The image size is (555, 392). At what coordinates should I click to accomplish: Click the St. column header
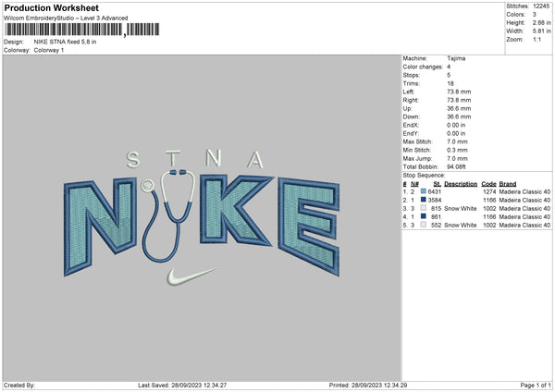[437, 183]
